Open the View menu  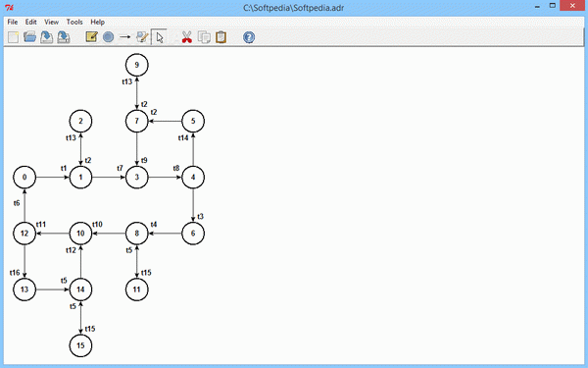[51, 22]
